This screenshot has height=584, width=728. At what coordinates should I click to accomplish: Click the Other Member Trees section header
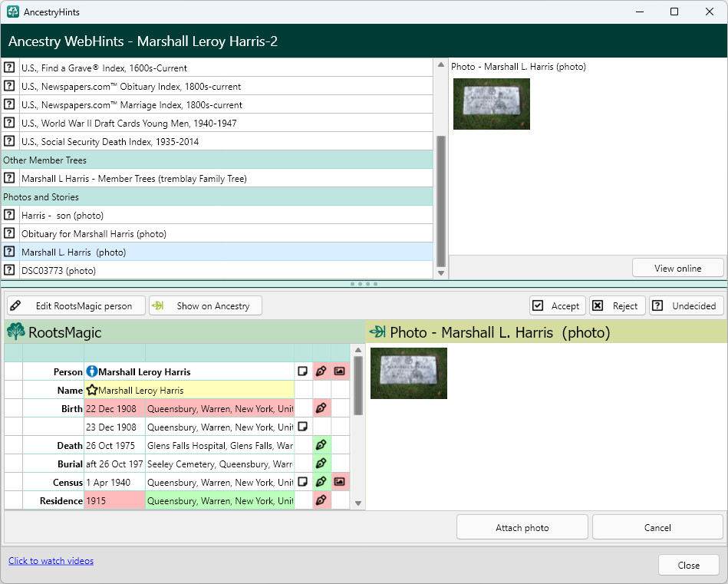(x=217, y=160)
